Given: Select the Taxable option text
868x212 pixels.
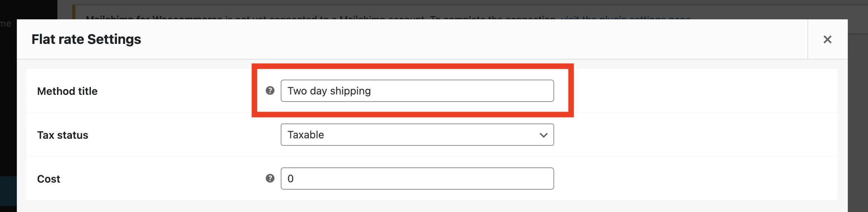Looking at the screenshot, I should [306, 135].
